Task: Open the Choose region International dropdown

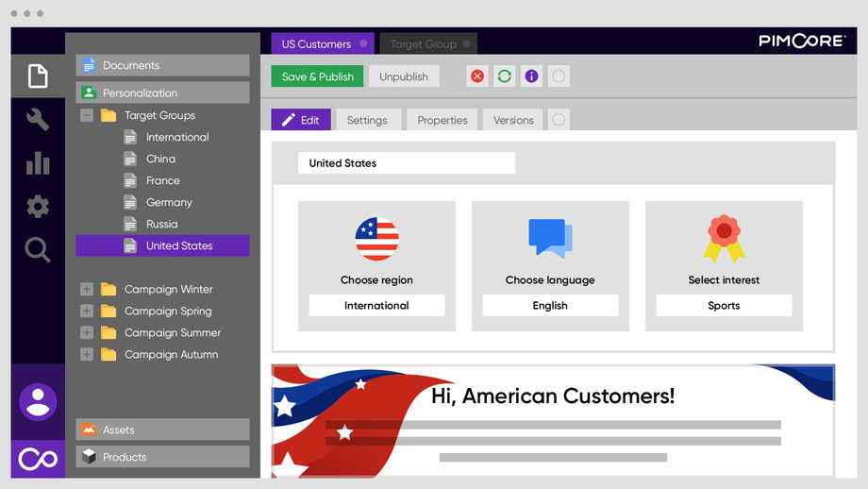Action: (x=376, y=306)
